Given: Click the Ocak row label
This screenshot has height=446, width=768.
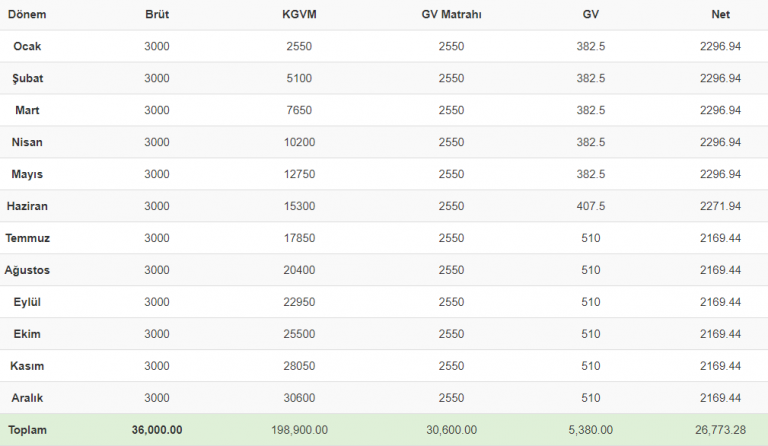Looking at the screenshot, I should [28, 46].
